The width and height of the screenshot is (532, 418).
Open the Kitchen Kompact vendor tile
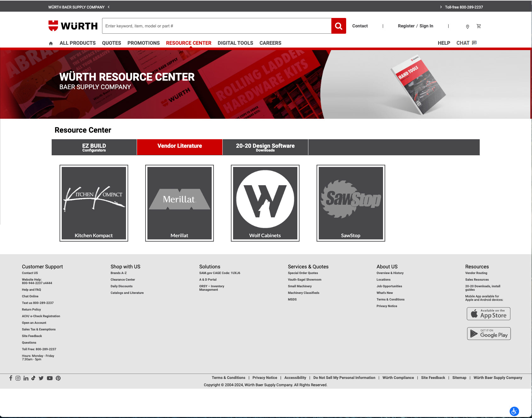coord(94,203)
